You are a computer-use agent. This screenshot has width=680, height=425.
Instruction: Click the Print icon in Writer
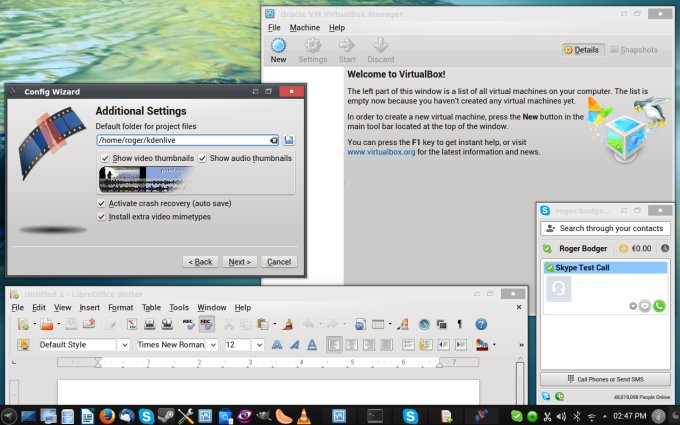point(150,324)
